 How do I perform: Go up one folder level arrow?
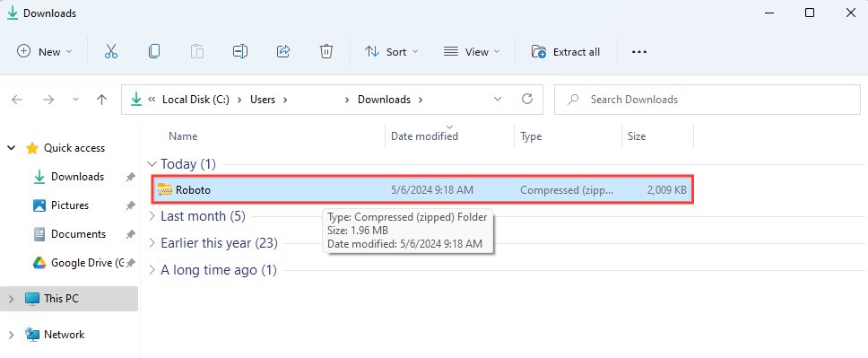coord(101,100)
